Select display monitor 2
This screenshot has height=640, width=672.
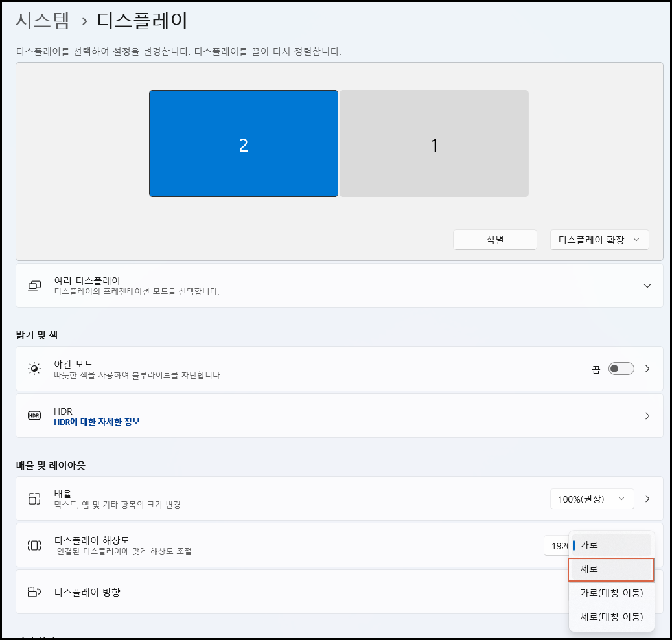(244, 144)
